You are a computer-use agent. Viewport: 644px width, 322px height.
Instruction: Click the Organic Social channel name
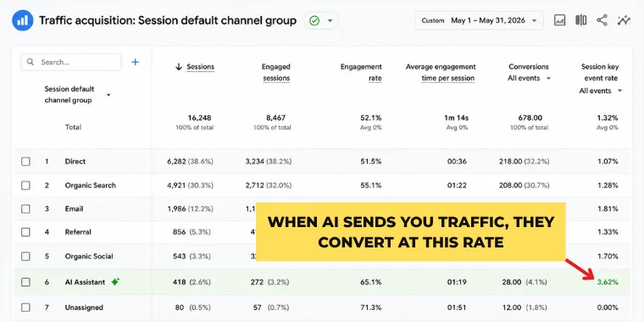tap(89, 256)
